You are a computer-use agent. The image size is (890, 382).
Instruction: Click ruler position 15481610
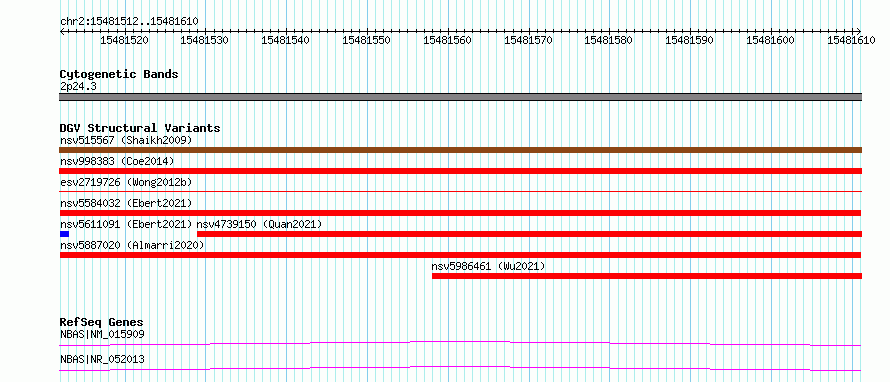pos(851,40)
